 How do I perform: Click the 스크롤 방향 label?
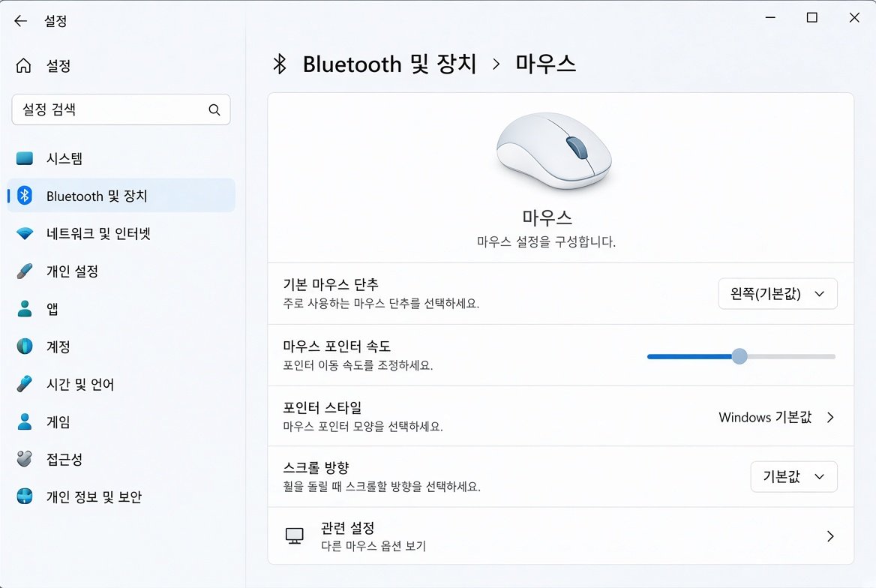pyautogui.click(x=316, y=467)
